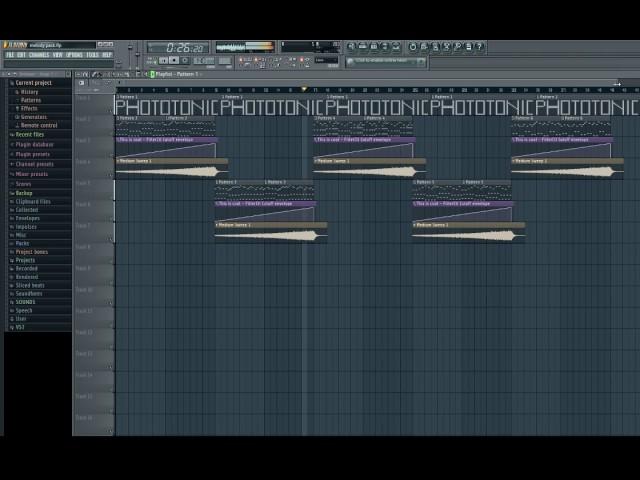Open the OPTIONS menu
Viewport: 640px width, 480px height.
tap(74, 55)
